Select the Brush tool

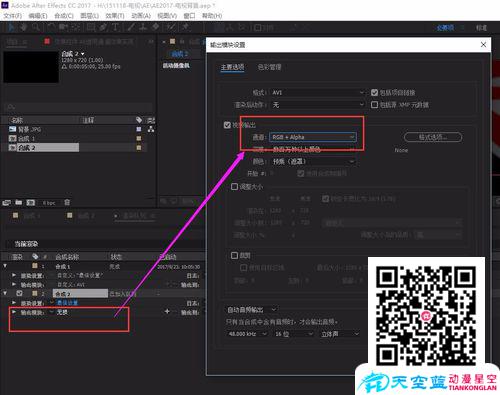click(131, 27)
